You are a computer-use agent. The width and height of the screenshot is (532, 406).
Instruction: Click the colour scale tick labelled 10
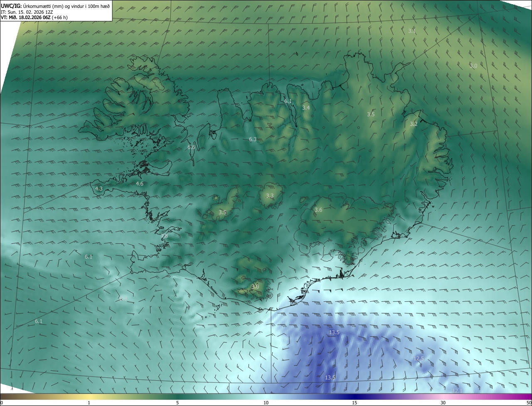click(x=266, y=403)
